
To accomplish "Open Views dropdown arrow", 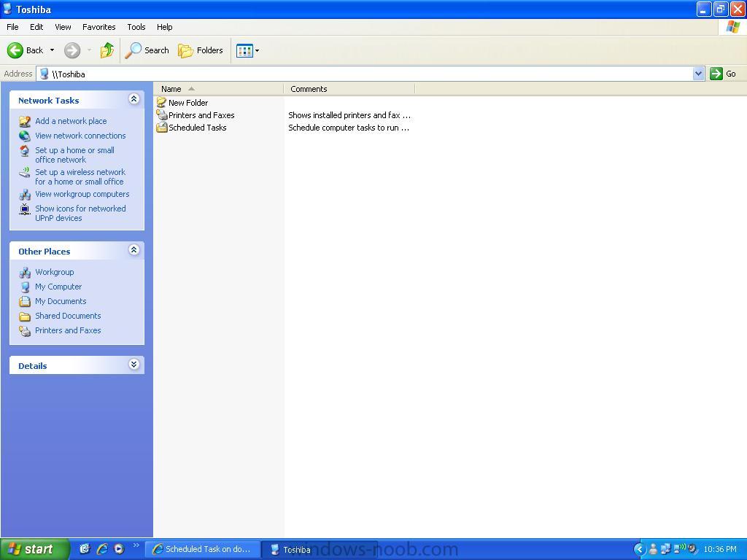I will pos(258,50).
